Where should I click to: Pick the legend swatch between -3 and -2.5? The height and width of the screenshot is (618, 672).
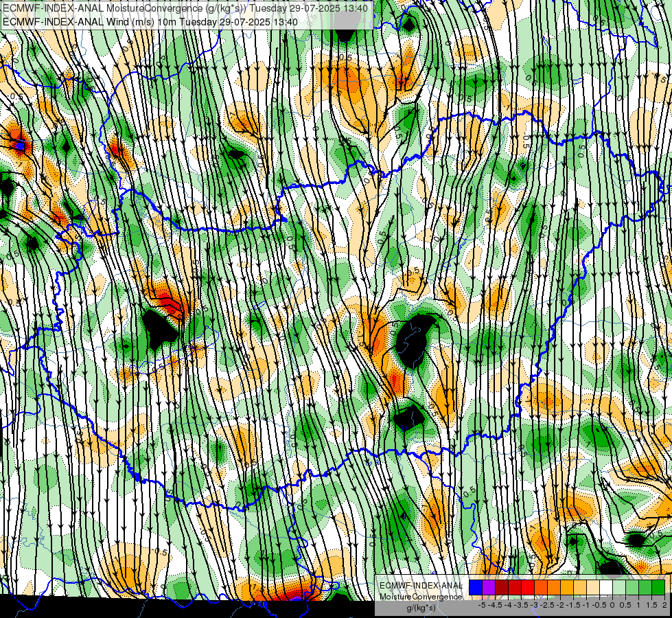click(541, 587)
